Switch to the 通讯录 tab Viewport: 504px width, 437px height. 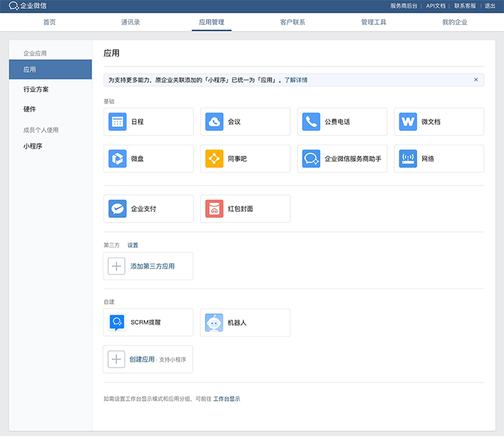coord(130,22)
